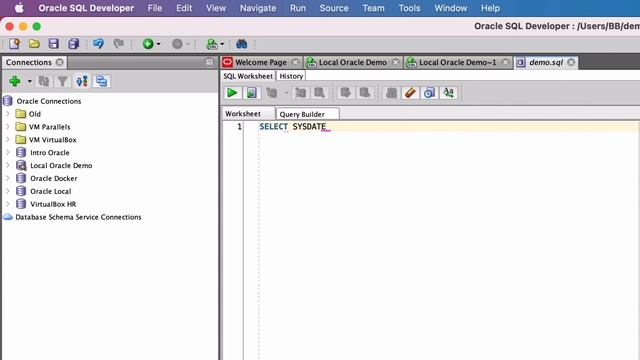Click the Undo arrow icon
Image resolution: width=640 pixels, height=360 pixels.
point(98,44)
